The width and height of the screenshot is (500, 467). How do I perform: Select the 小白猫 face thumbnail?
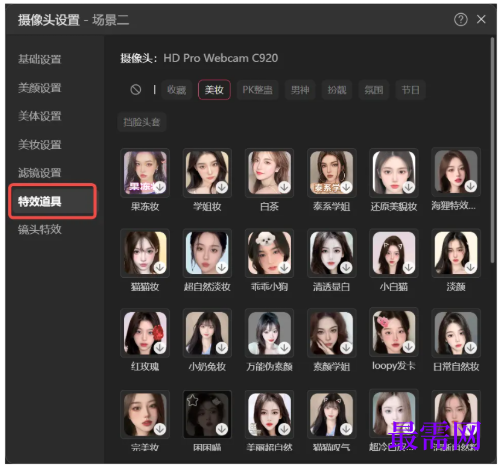[x=394, y=253]
